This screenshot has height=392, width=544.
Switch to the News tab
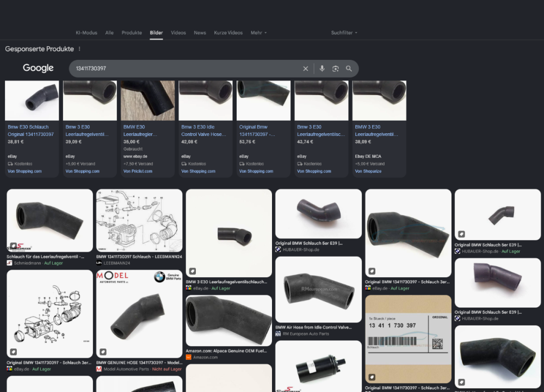tap(200, 33)
